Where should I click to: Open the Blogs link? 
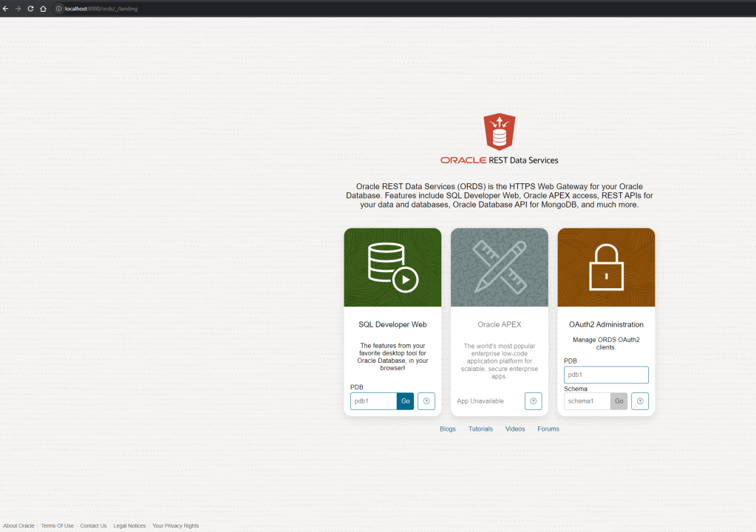[x=448, y=429]
